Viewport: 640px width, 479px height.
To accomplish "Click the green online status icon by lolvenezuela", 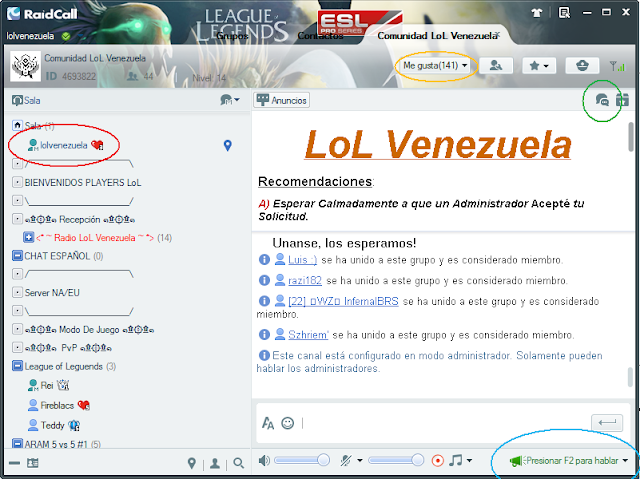I will [x=66, y=36].
